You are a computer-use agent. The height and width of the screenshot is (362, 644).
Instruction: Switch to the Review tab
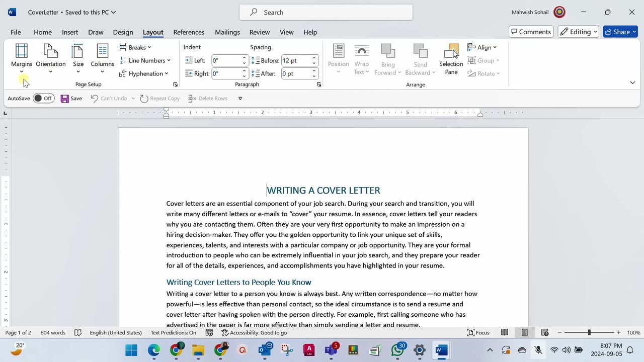click(260, 32)
